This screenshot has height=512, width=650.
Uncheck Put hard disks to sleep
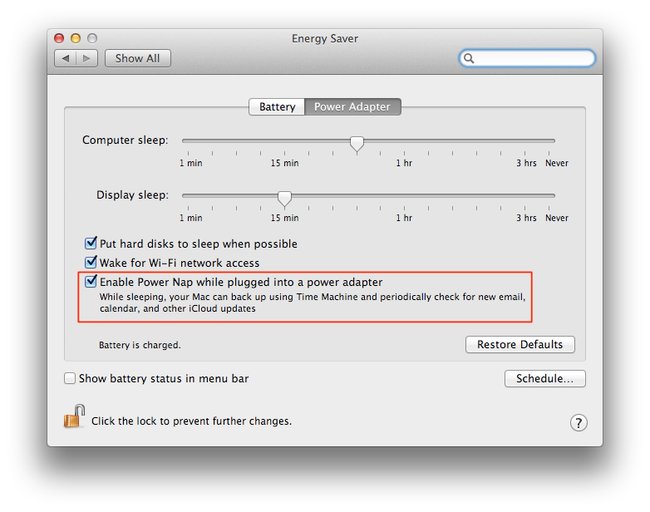click(90, 243)
